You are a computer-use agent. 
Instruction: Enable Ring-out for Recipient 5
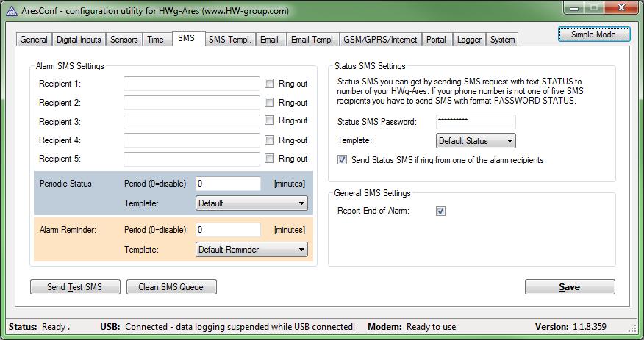pos(269,159)
